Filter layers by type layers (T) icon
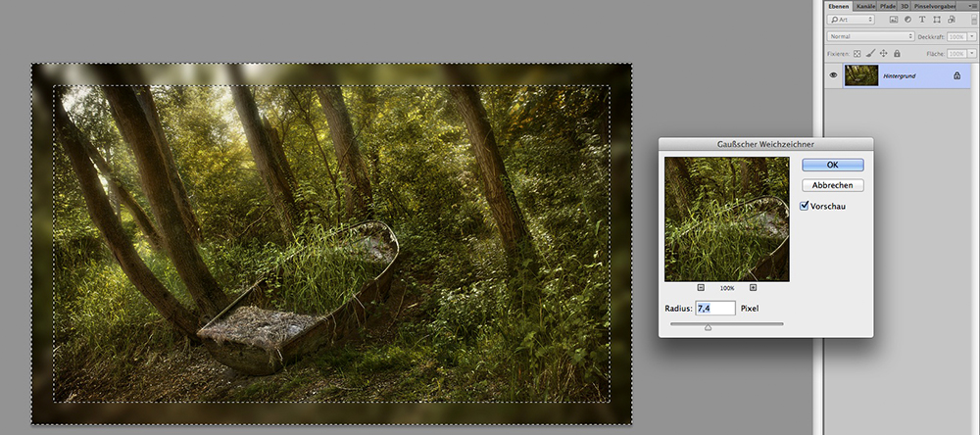The height and width of the screenshot is (435, 980). point(922,20)
